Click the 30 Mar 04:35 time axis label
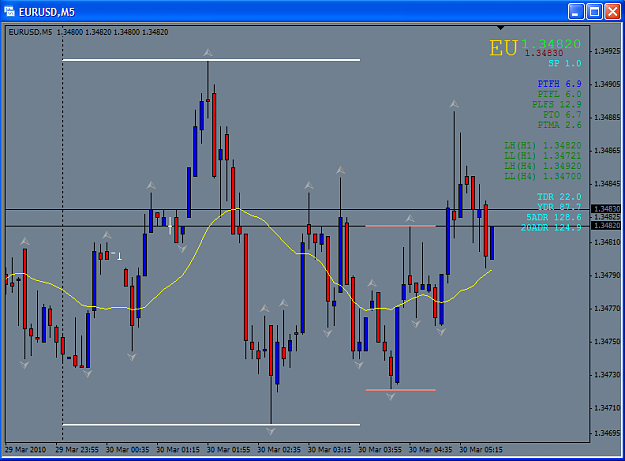 430,450
